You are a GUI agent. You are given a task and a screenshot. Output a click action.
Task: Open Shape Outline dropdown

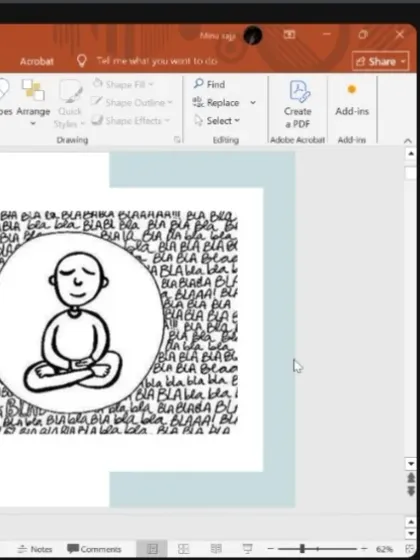tap(132, 103)
